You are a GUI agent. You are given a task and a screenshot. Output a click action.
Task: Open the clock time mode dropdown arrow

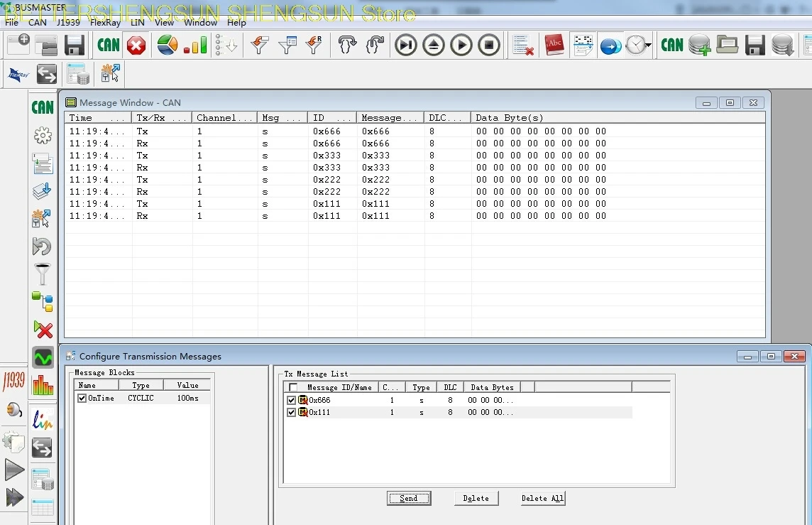click(648, 45)
